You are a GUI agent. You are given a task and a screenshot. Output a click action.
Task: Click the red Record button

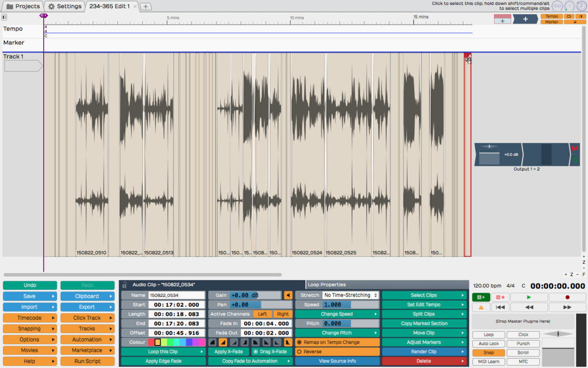[x=567, y=297]
